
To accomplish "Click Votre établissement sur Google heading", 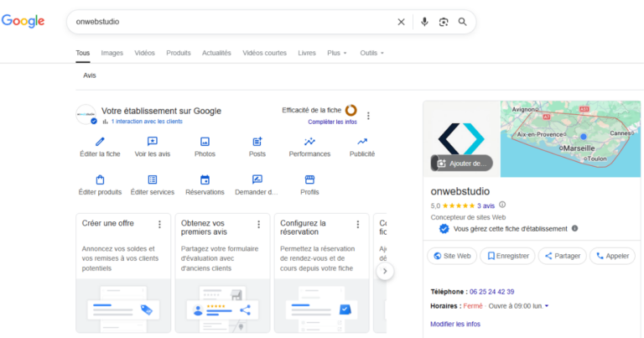I will click(161, 111).
